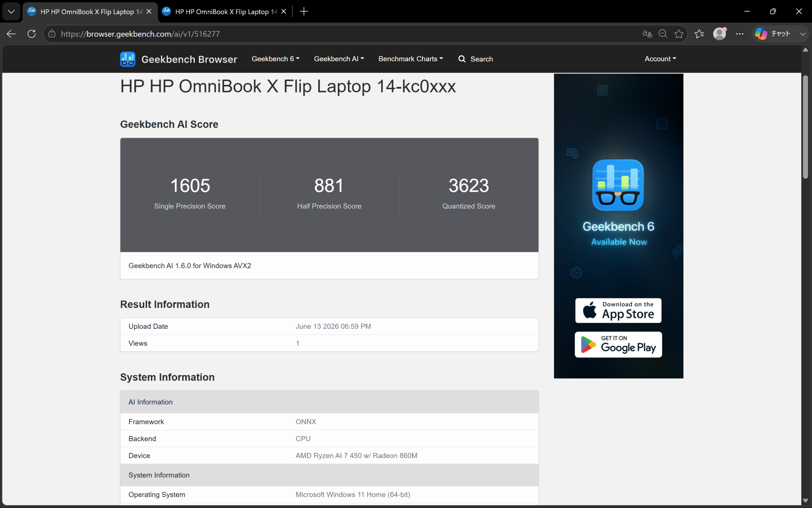View site info lock icon in address bar
The image size is (812, 508).
[x=52, y=34]
